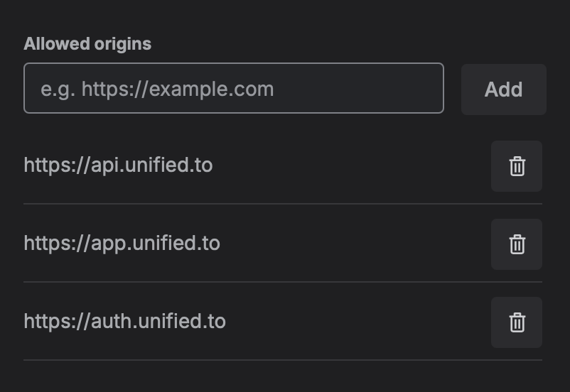The image size is (570, 392).
Task: Remove the middle allowed origin entry
Action: [517, 244]
